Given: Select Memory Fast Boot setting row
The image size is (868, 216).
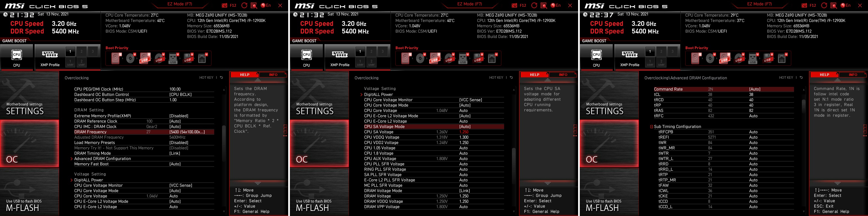Looking at the screenshot, I should tap(144, 164).
